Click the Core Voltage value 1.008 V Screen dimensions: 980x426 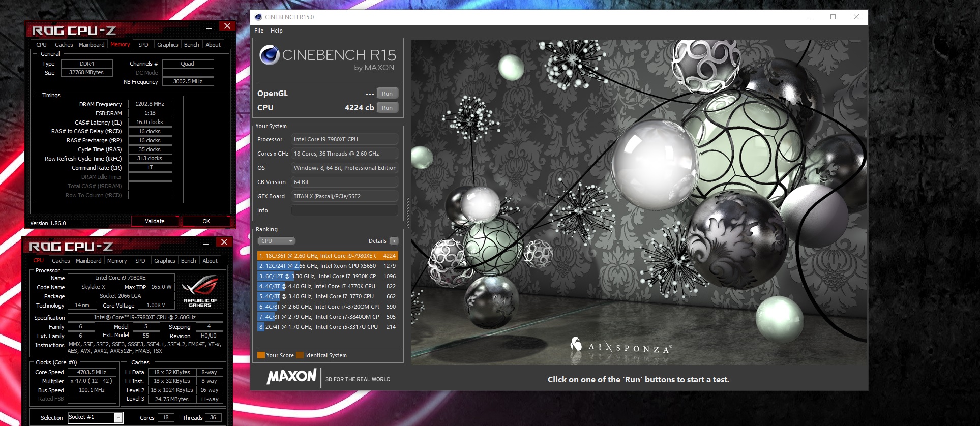(x=156, y=305)
